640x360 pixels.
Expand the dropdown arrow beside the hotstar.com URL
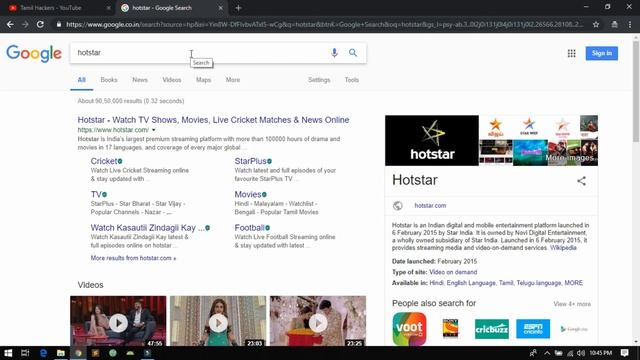[x=154, y=130]
